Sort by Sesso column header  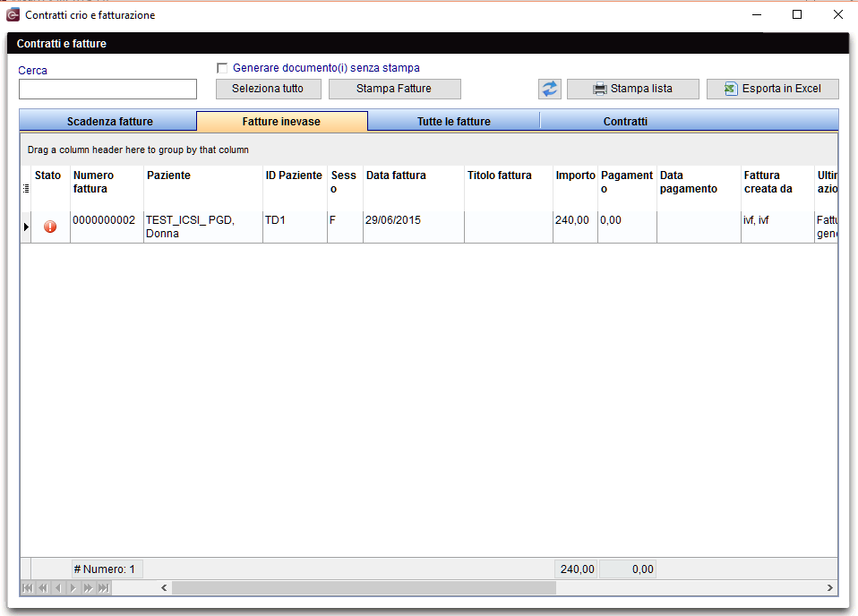click(345, 188)
